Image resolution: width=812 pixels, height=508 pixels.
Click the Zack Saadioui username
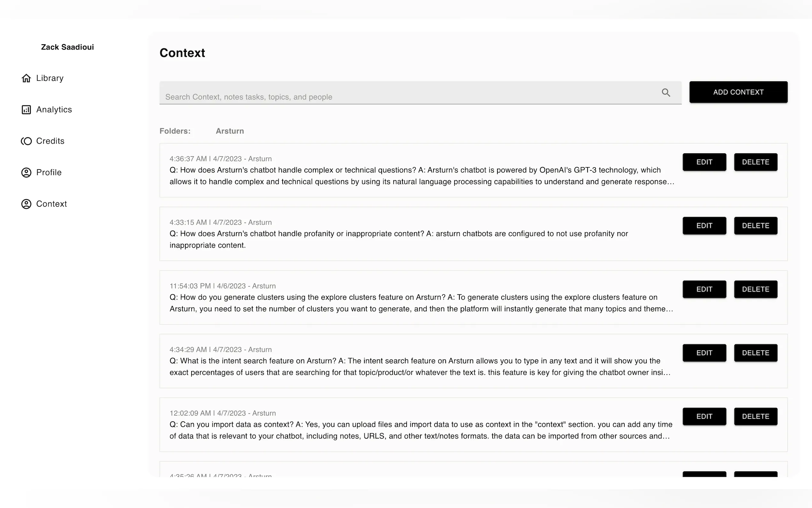click(67, 47)
